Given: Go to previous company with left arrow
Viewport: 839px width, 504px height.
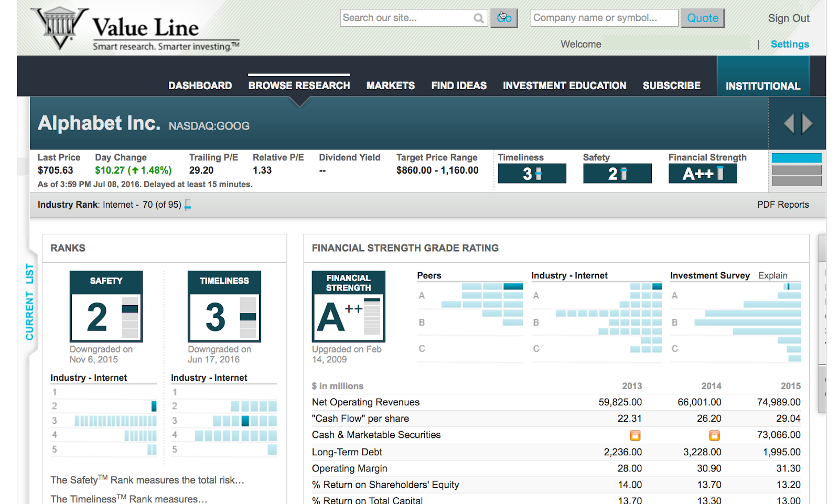Looking at the screenshot, I should click(x=789, y=124).
